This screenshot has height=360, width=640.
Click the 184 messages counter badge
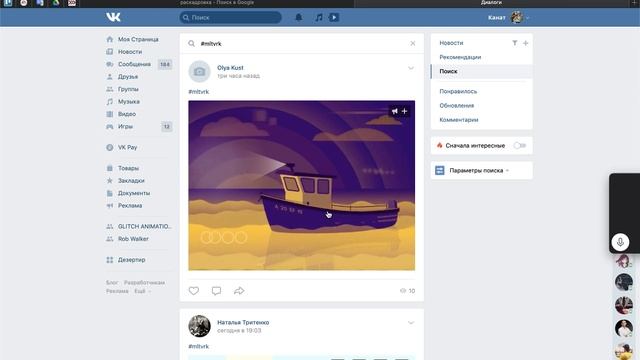click(165, 64)
